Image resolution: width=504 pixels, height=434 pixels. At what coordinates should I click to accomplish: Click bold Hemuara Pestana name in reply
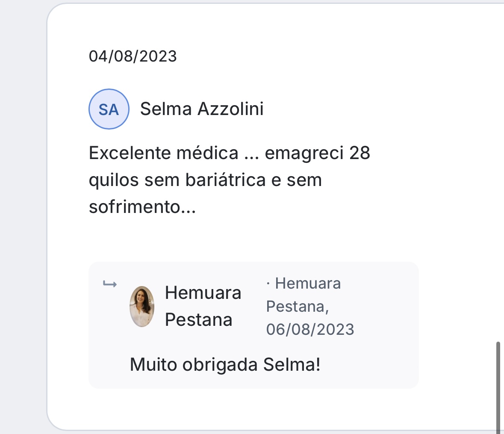pos(203,306)
